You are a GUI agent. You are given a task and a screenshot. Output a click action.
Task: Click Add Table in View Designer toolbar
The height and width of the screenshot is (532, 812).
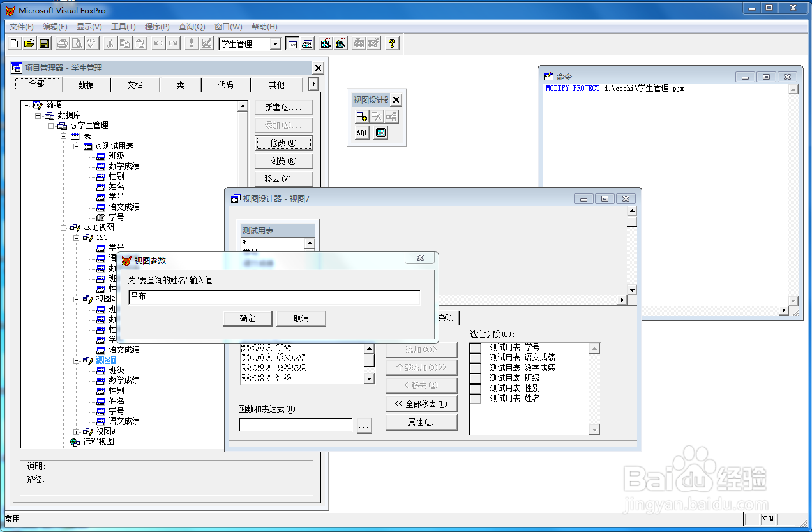click(362, 116)
